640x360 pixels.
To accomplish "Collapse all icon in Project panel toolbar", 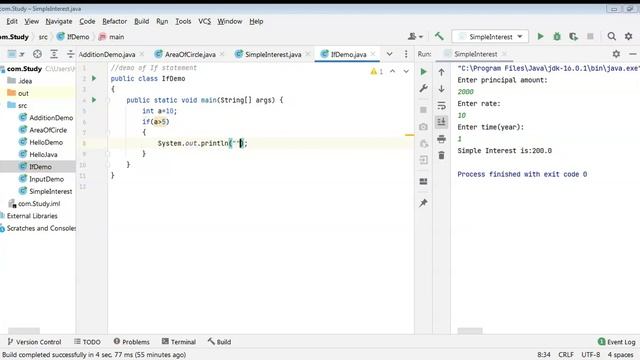I will [x=71, y=54].
